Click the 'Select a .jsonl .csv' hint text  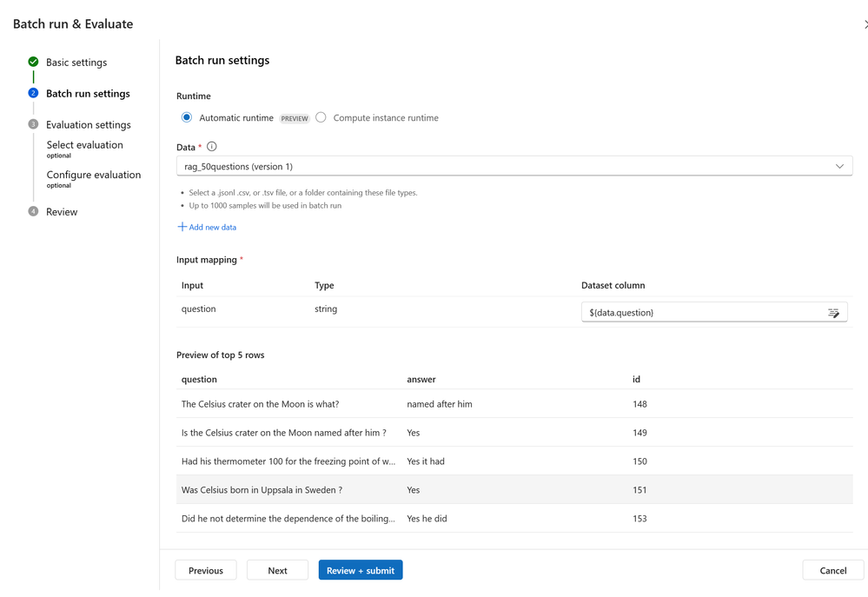[303, 193]
